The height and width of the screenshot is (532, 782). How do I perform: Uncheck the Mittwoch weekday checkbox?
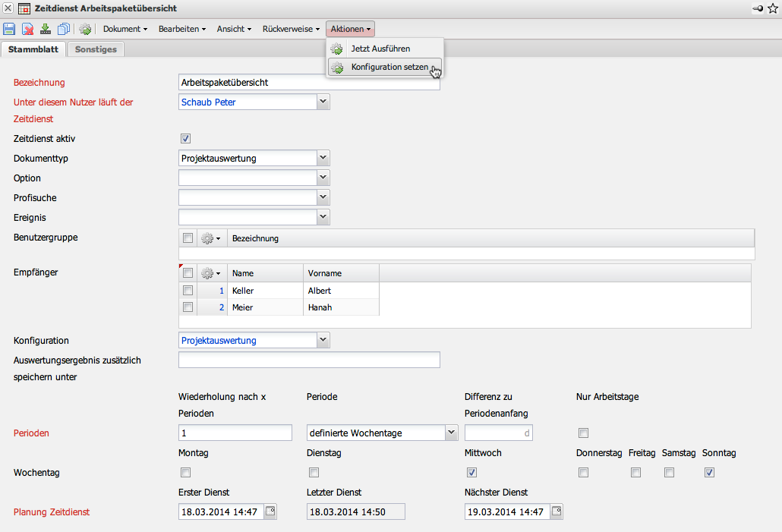pyautogui.click(x=471, y=473)
